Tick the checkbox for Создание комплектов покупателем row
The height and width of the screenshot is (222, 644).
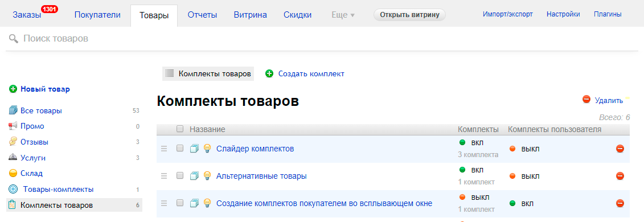coord(179,203)
